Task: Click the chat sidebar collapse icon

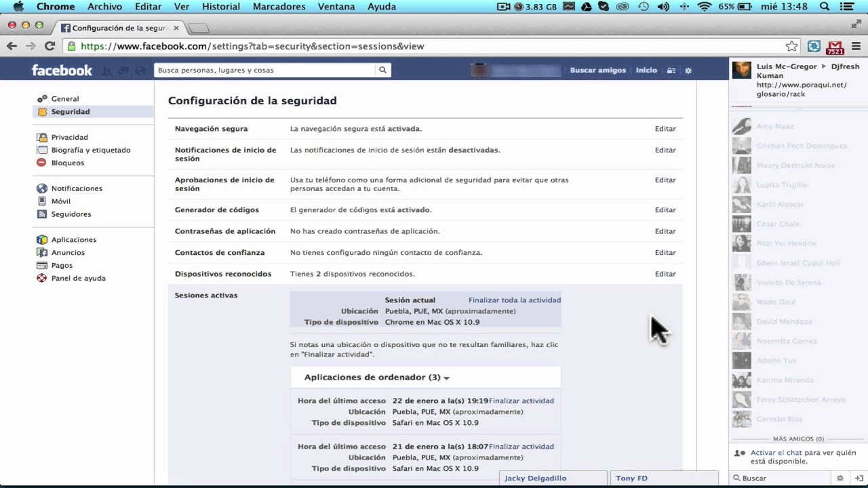Action: pos(859,479)
